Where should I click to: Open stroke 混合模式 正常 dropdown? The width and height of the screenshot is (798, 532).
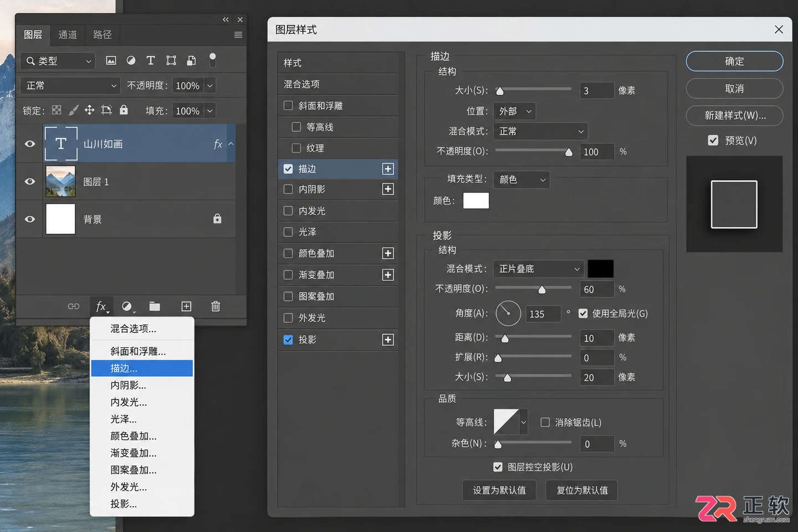coord(540,131)
